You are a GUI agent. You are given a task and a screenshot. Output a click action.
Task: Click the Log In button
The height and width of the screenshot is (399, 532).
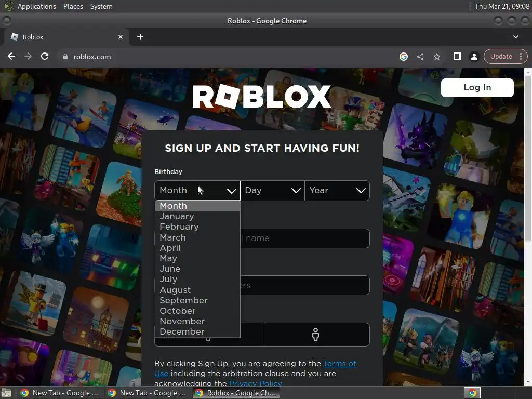pyautogui.click(x=477, y=87)
